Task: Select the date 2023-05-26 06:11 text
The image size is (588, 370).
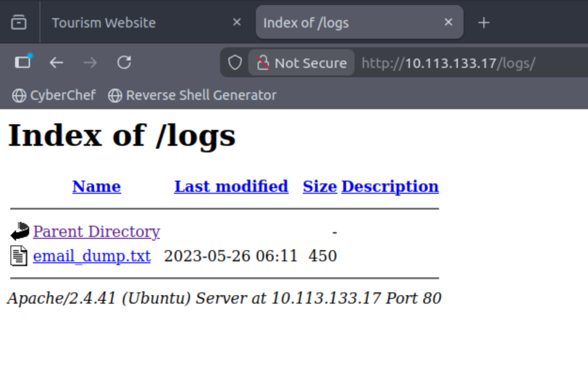Action: (231, 256)
